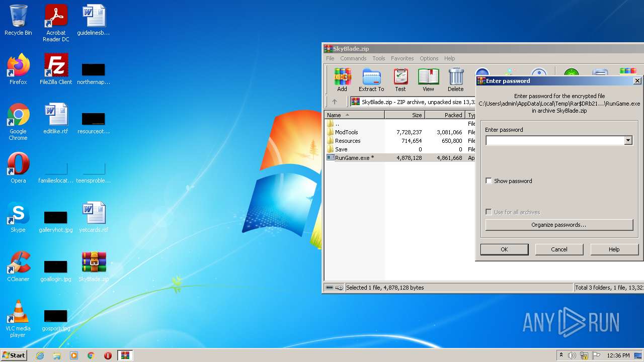The width and height of the screenshot is (644, 362).
Task: Open VLC media player desktop shortcut
Action: [18, 319]
